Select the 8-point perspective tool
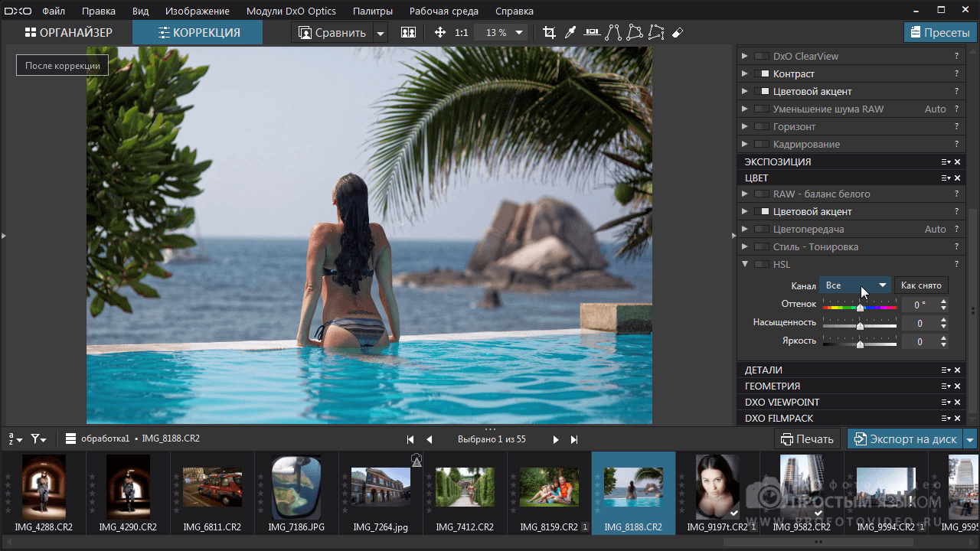 click(656, 32)
